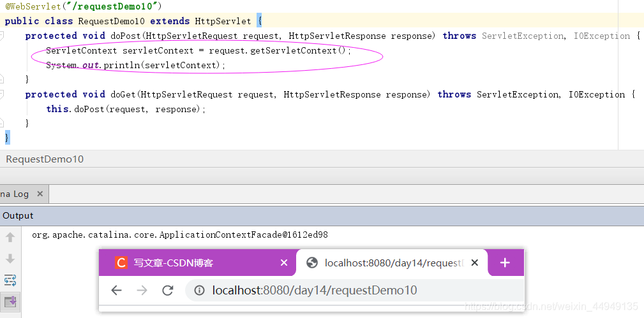Collapse doPost method via gutter fold marker
Viewport: 644px width, 318px height.
(x=2, y=36)
